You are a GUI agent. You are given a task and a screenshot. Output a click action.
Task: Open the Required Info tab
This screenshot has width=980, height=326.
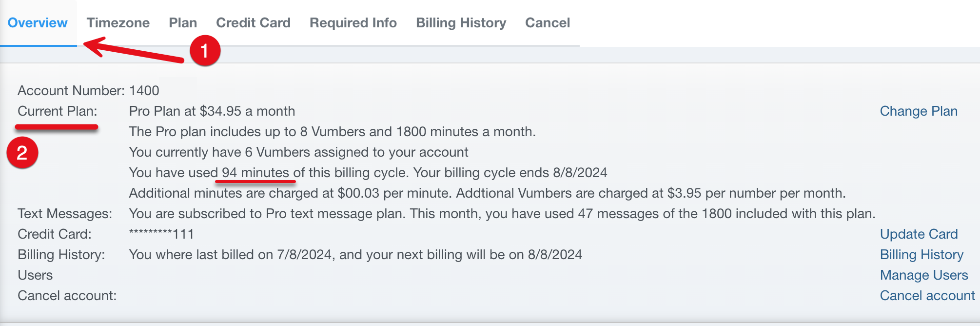353,23
